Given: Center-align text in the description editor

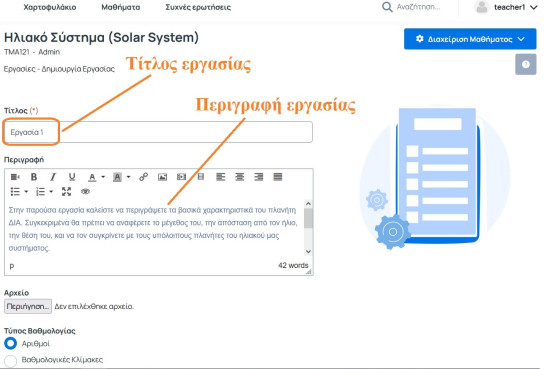Looking at the screenshot, I should click(240, 177).
